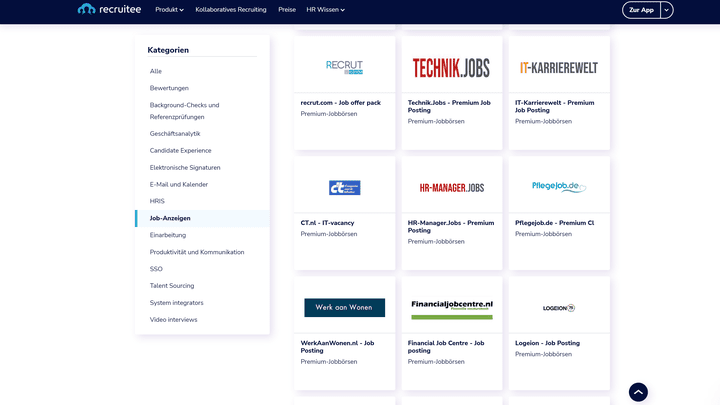Open WerkAanWonen.nl - Job Posting title

click(x=338, y=347)
